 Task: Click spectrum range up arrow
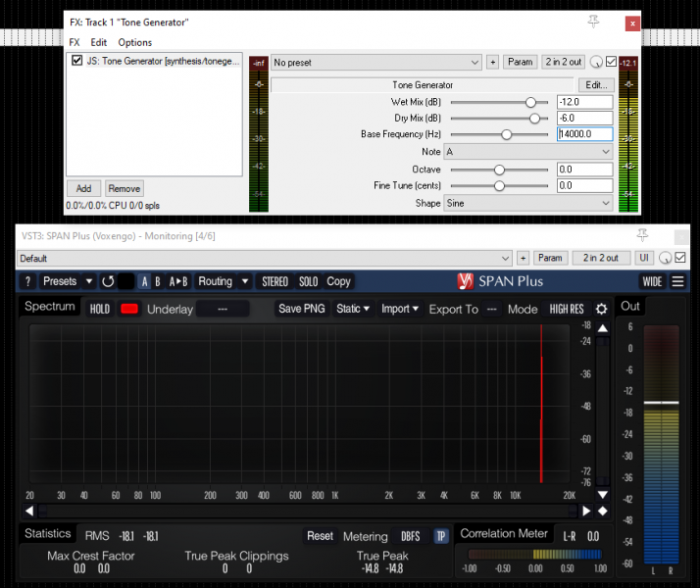603,328
